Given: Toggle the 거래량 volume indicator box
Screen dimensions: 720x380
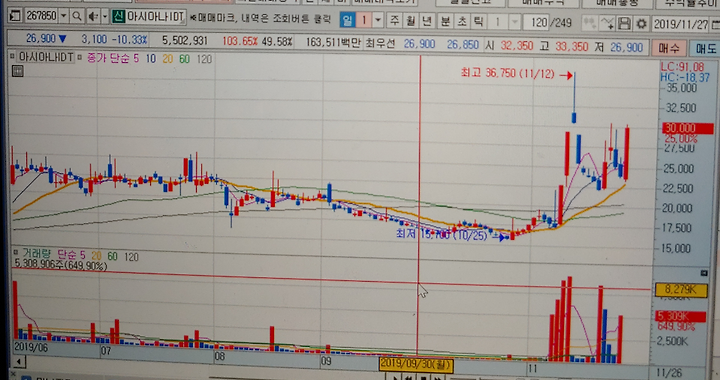Looking at the screenshot, I should pos(16,253).
